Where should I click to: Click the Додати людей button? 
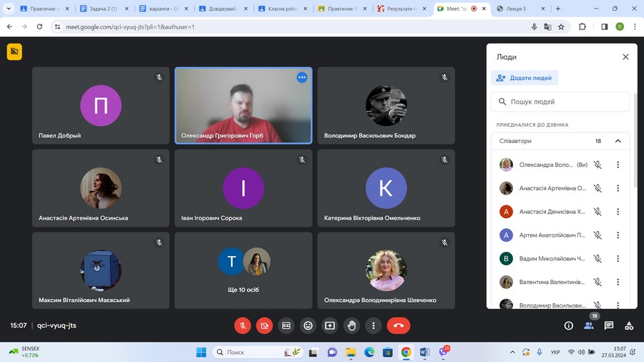[x=525, y=78]
